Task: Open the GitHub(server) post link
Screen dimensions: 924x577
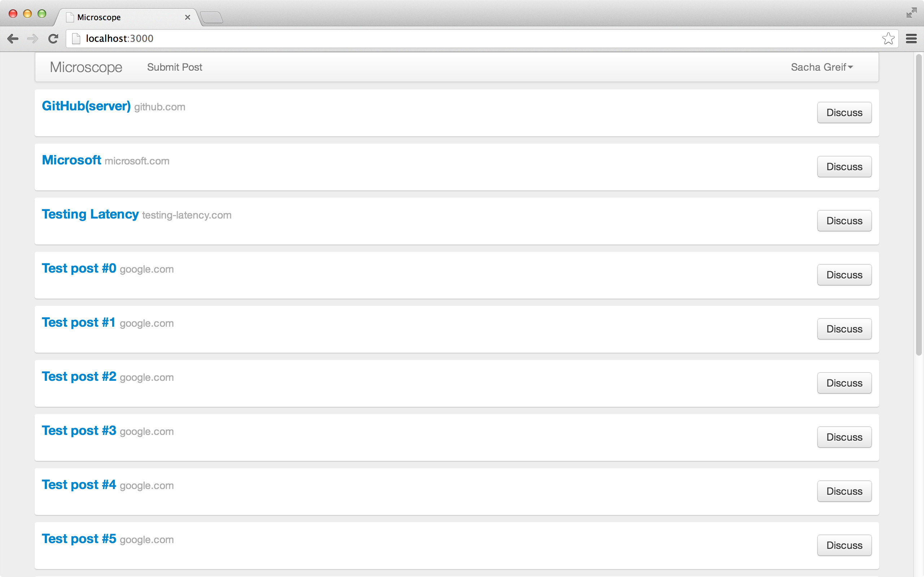Action: click(x=86, y=106)
